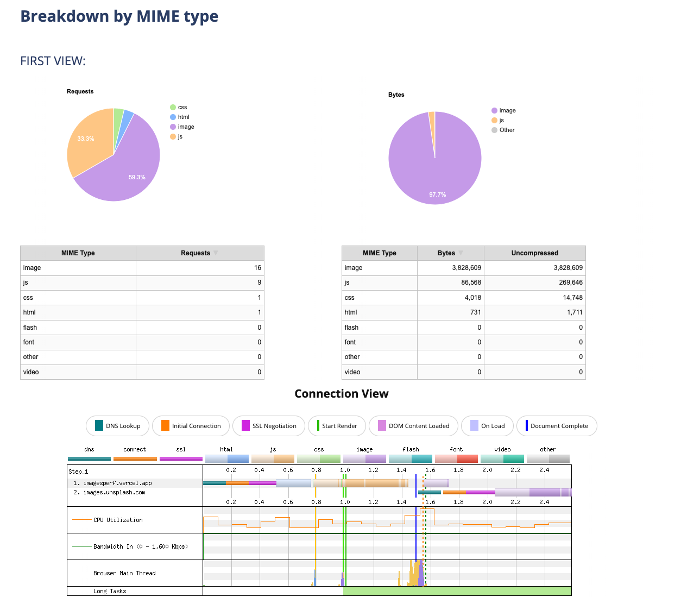Click the Start Render green line icon
The width and height of the screenshot is (681, 616).
click(318, 425)
